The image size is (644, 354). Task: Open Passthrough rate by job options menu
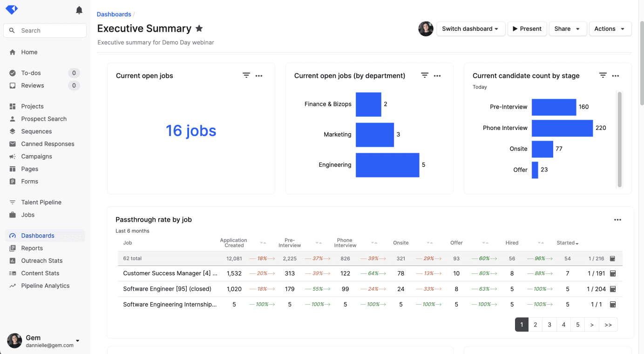tap(617, 220)
